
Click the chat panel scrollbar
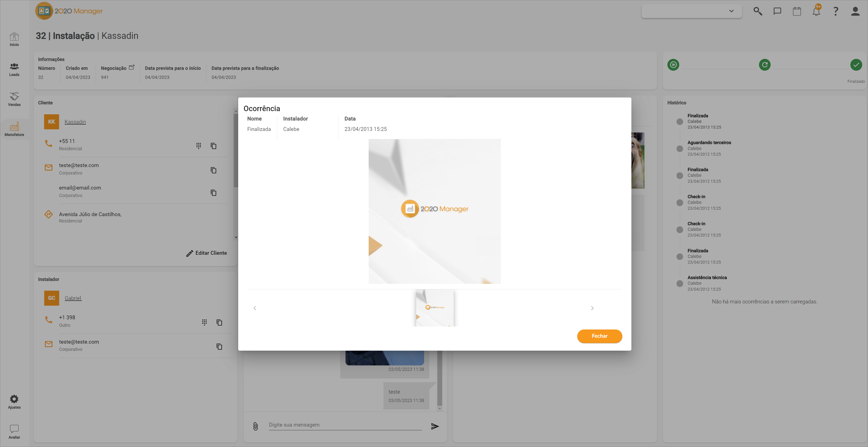tap(439, 378)
